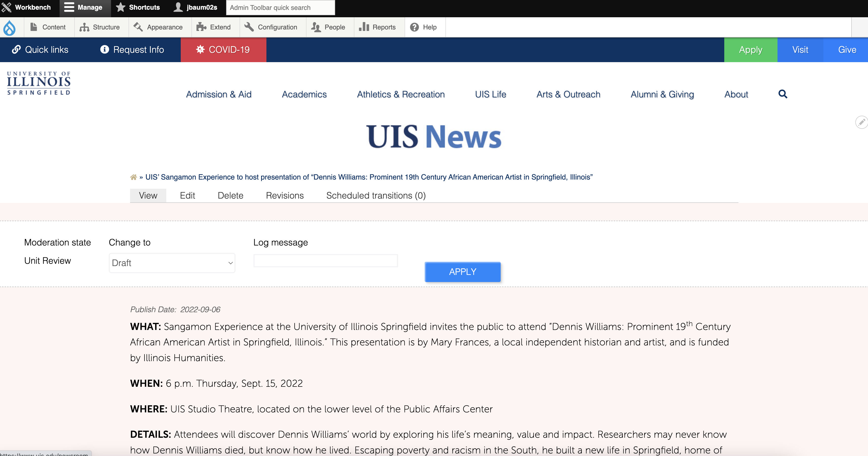The image size is (868, 456).
Task: Click the blue APPLY moderation button
Action: 463,272
